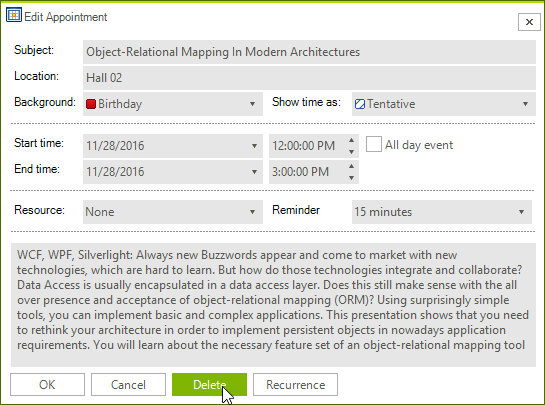Open the Start time date picker
The image size is (545, 405).
[254, 146]
